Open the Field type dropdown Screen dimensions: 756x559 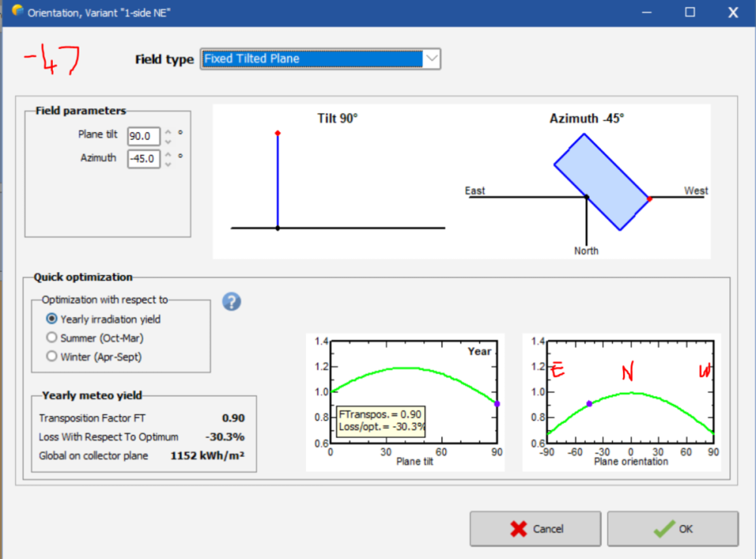tap(431, 59)
